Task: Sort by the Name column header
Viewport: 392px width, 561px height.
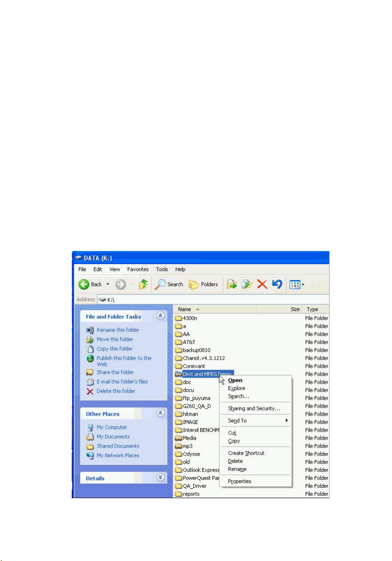Action: pos(215,309)
